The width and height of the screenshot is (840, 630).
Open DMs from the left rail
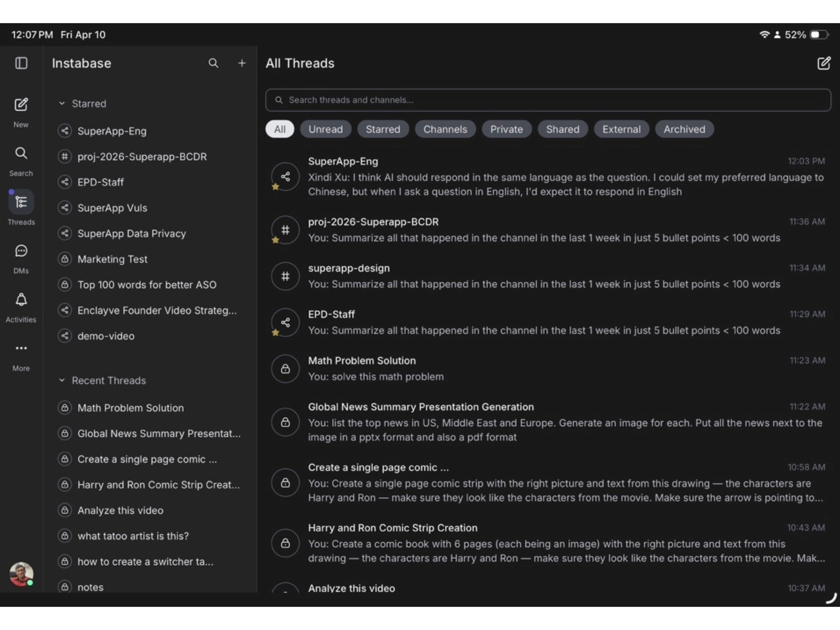point(21,251)
